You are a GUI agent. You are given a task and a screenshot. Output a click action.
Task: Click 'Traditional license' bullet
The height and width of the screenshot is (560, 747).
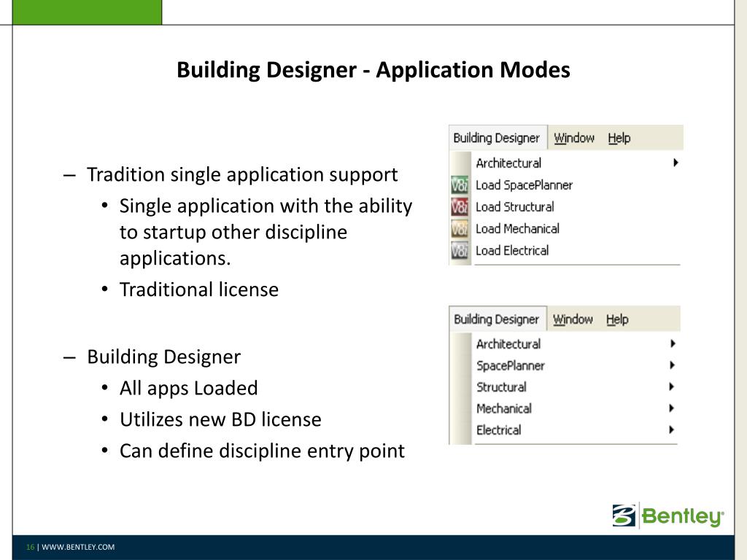tap(199, 289)
